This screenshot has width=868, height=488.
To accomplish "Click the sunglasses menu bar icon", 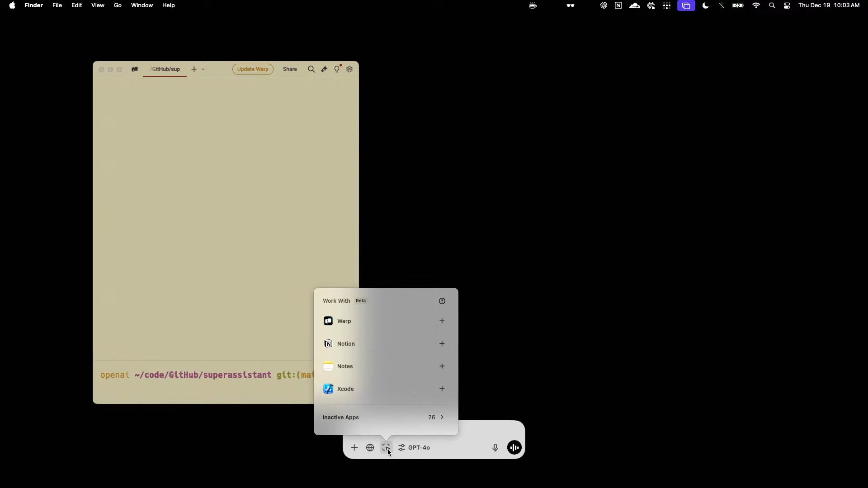I will [571, 5].
